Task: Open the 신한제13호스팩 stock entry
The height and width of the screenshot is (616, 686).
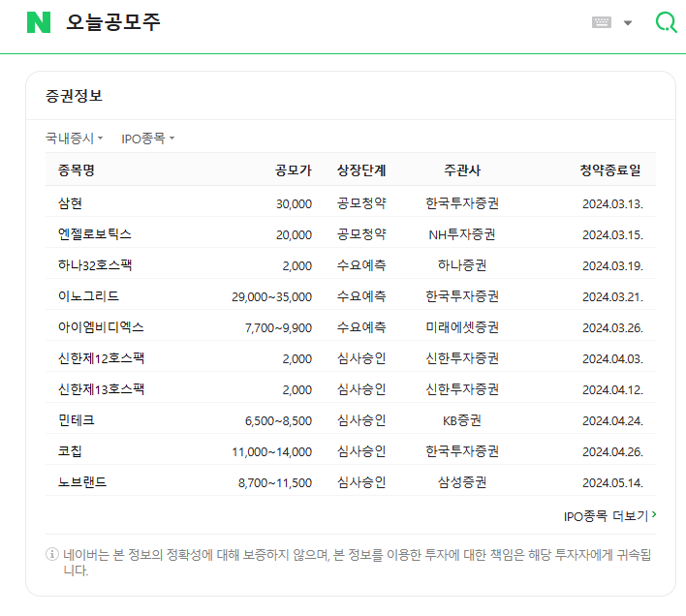Action: click(x=101, y=389)
